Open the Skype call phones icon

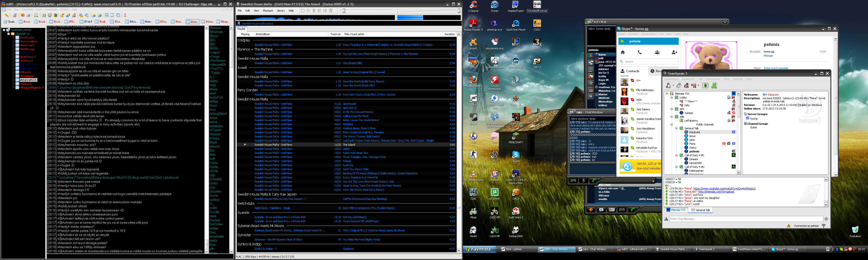(639, 52)
